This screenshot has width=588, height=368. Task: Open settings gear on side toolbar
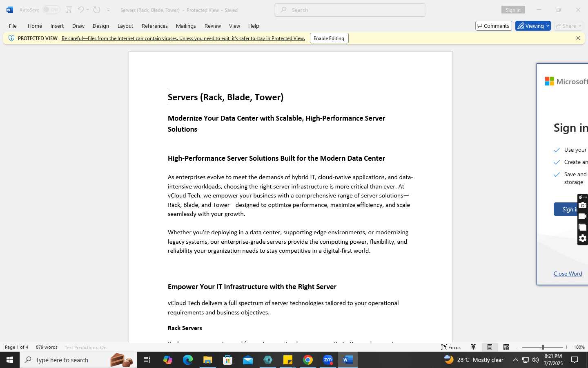pyautogui.click(x=583, y=238)
